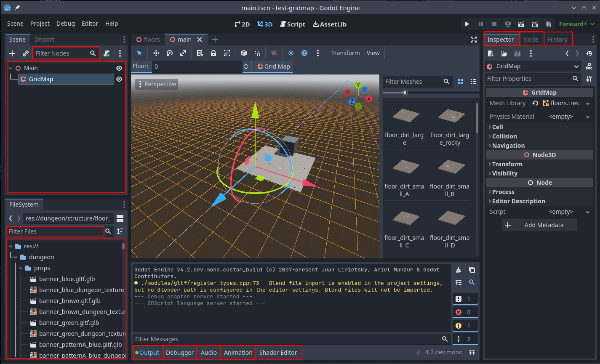
Task: Toggle visibility of the Main node
Action: (119, 68)
